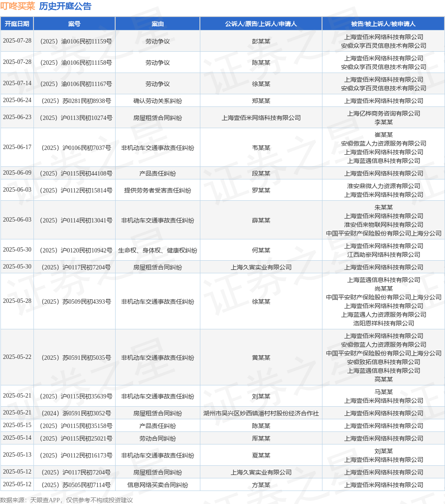
Task: Click the 数据来源 天眼查APP footer note
Action: click(66, 500)
